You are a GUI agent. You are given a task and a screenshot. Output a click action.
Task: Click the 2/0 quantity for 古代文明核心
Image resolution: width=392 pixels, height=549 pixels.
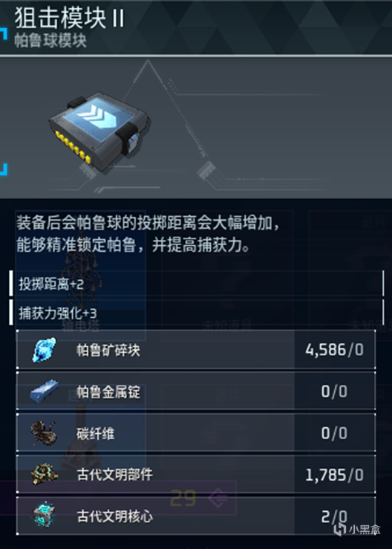coord(335,516)
